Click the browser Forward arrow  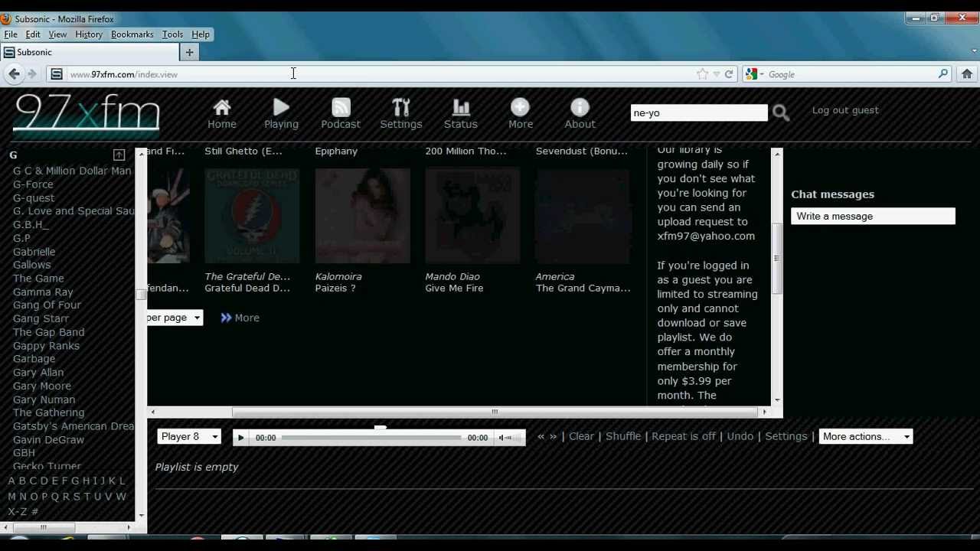point(32,74)
